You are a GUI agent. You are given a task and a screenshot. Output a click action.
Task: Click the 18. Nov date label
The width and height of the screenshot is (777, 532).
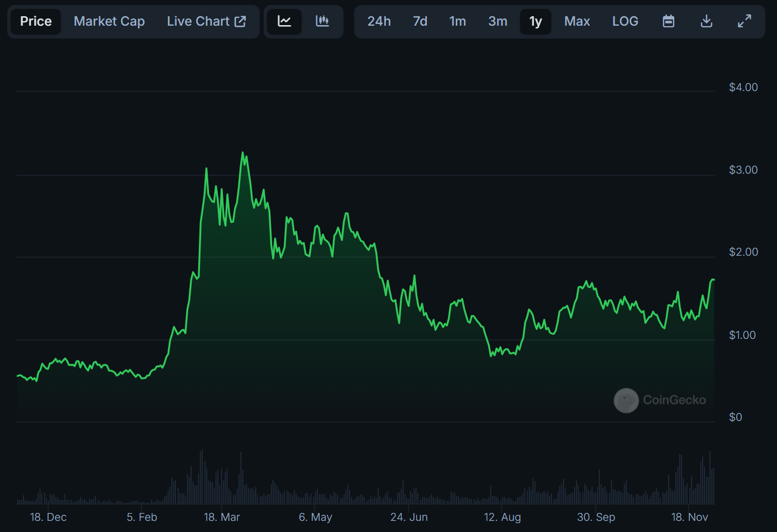(x=689, y=517)
